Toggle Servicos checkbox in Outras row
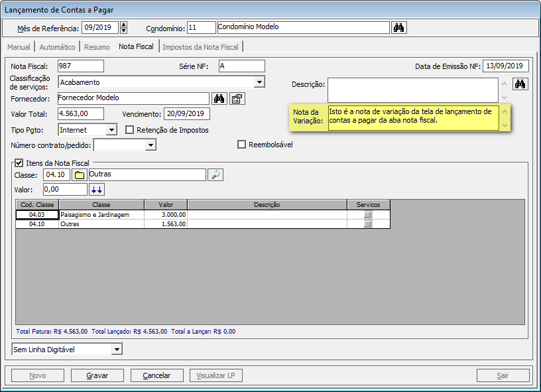 click(367, 224)
